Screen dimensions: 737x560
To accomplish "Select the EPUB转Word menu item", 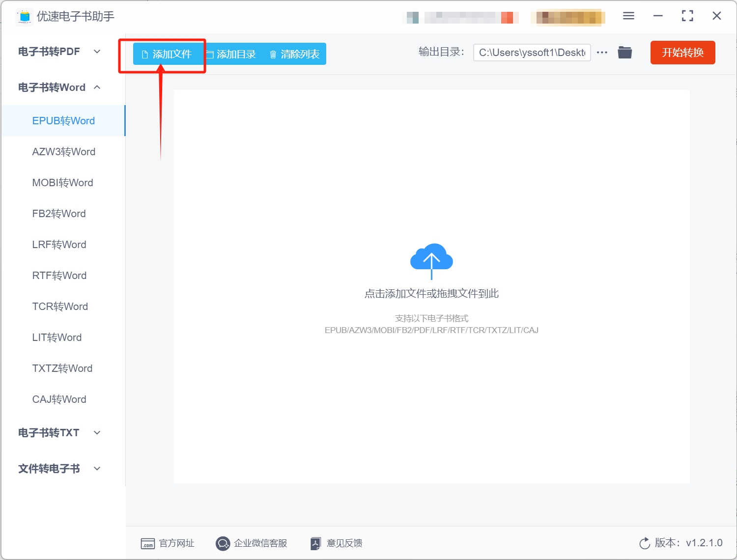I will click(x=63, y=121).
